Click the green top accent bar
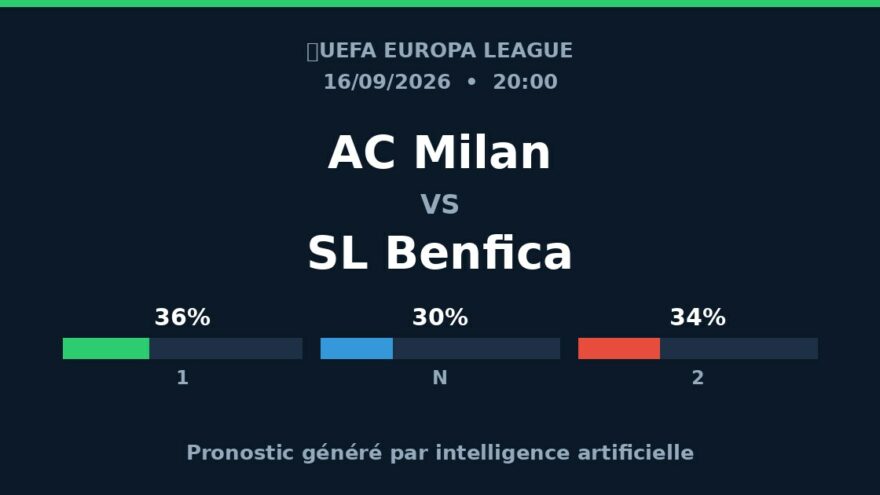Viewport: 880px width, 495px height. [440, 3]
